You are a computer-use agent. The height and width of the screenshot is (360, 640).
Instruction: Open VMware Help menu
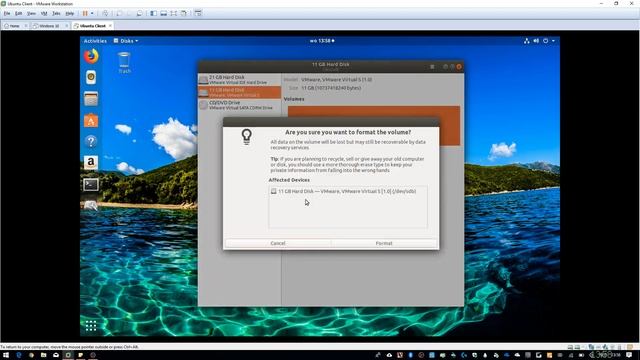click(x=70, y=13)
